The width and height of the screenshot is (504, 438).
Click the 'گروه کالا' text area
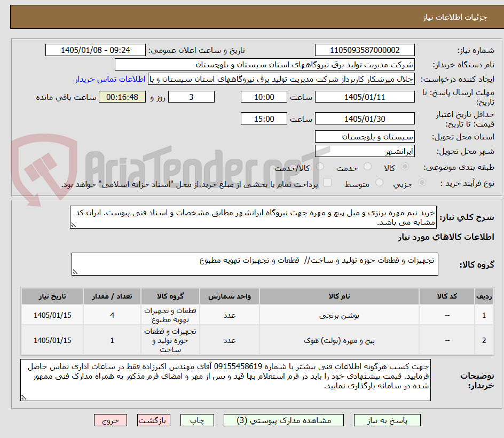(255, 264)
